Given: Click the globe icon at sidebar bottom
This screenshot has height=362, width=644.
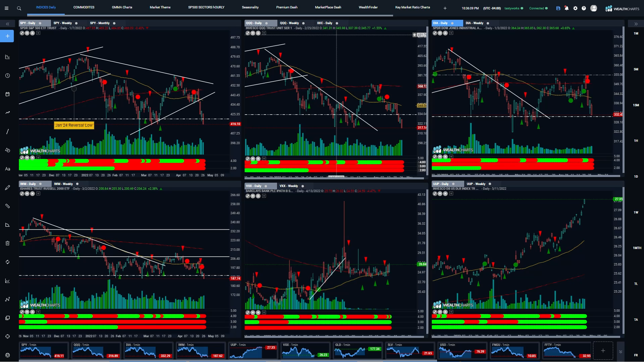Looking at the screenshot, I should pyautogui.click(x=7, y=355).
